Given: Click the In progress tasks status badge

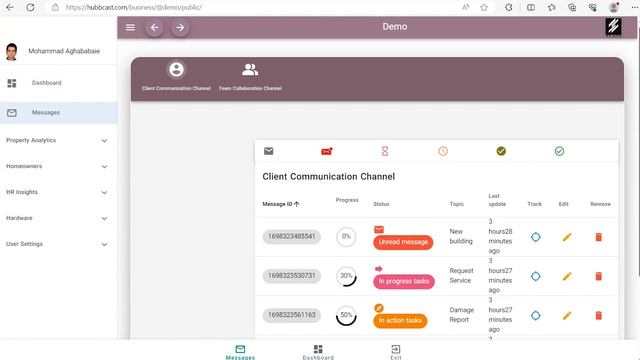Looking at the screenshot, I should click(404, 281).
